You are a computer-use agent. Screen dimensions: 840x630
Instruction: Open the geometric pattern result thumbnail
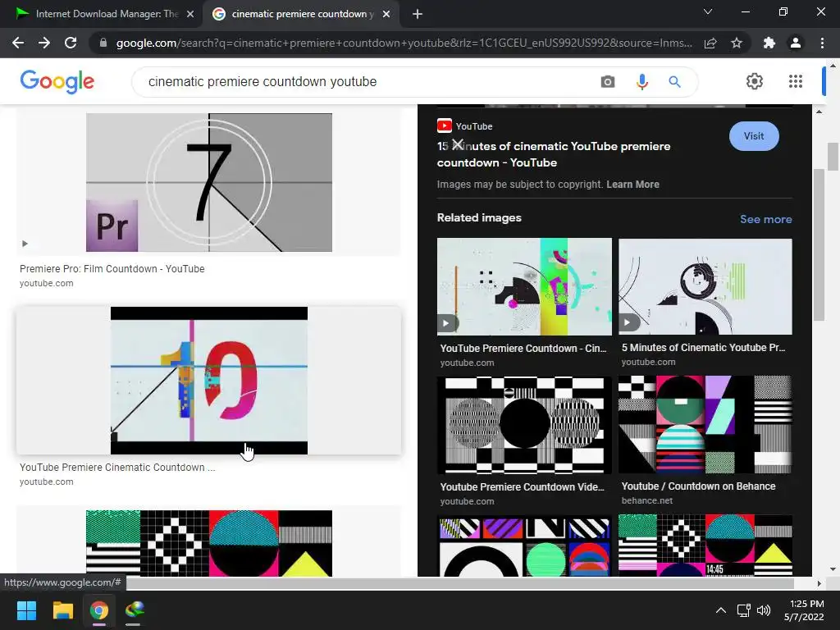click(209, 543)
